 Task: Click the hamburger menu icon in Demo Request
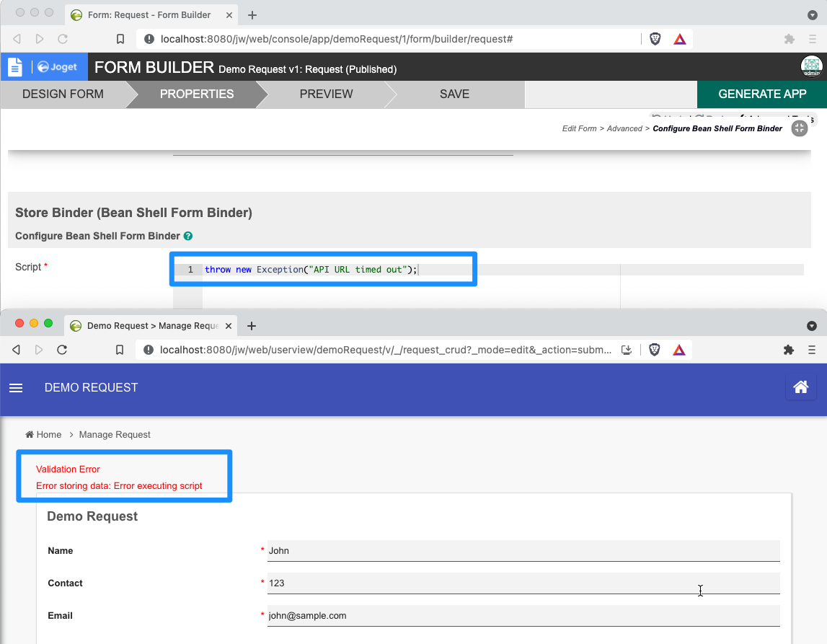(x=16, y=388)
